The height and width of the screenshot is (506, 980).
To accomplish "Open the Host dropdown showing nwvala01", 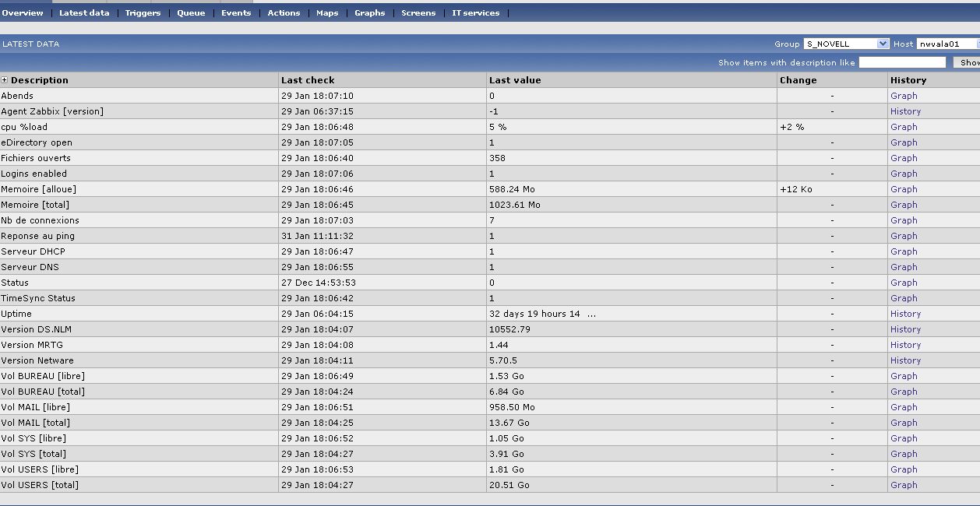I will click(948, 44).
